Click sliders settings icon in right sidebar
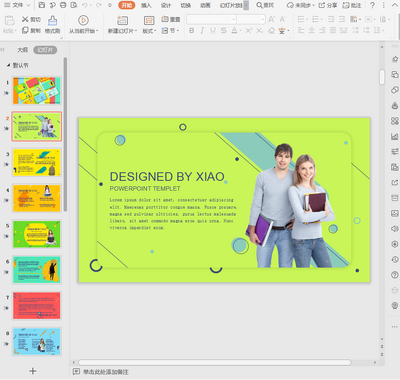 point(395,152)
